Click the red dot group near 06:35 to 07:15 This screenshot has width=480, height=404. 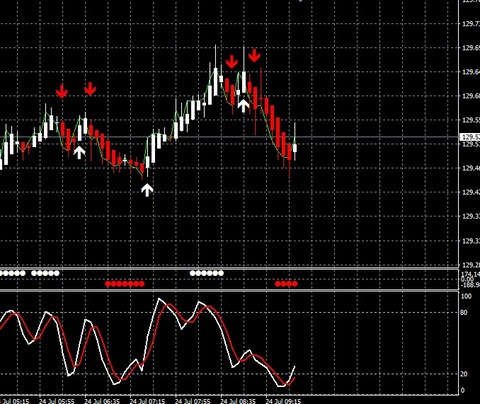[125, 284]
